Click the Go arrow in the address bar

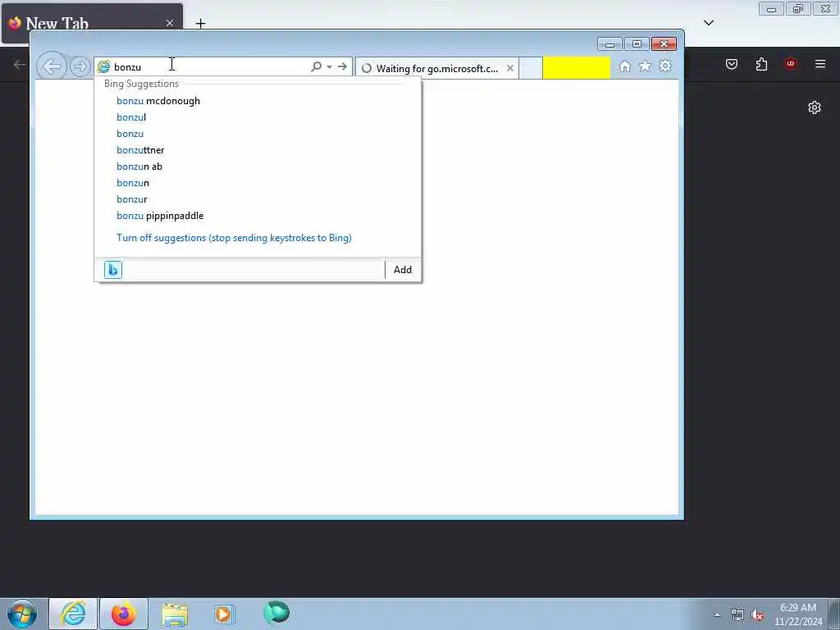342,66
